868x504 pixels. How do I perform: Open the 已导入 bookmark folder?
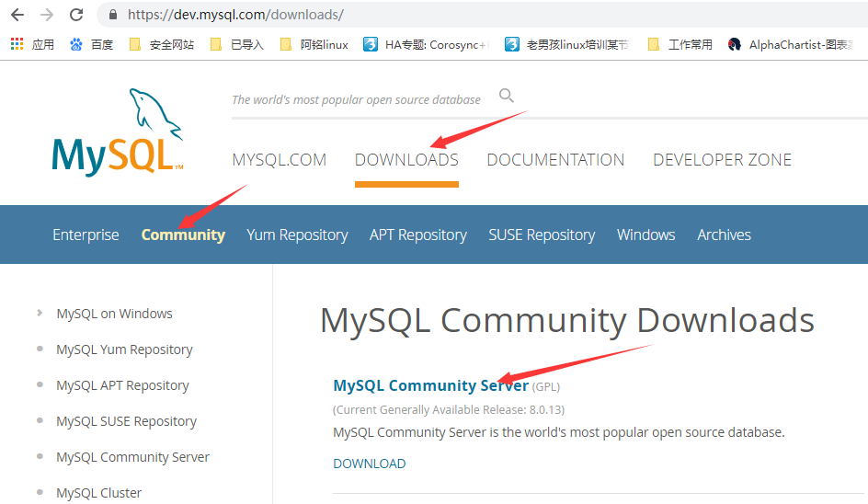coord(237,44)
